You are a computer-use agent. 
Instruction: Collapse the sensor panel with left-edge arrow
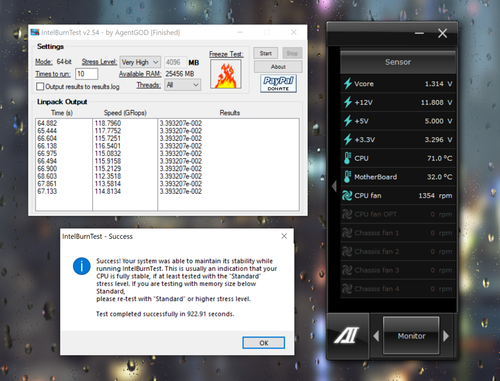(x=334, y=186)
